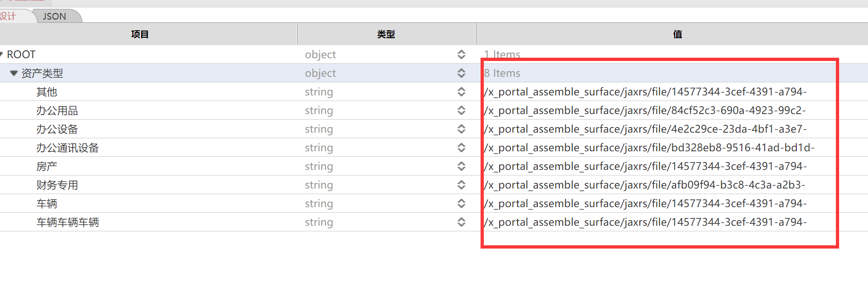Change type of 车辆 row
The image size is (868, 283).
pyautogui.click(x=461, y=203)
